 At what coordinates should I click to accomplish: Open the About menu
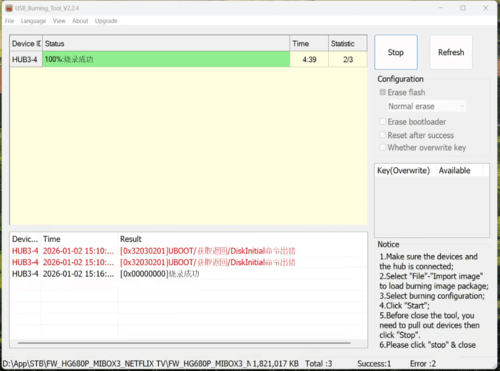tap(80, 21)
